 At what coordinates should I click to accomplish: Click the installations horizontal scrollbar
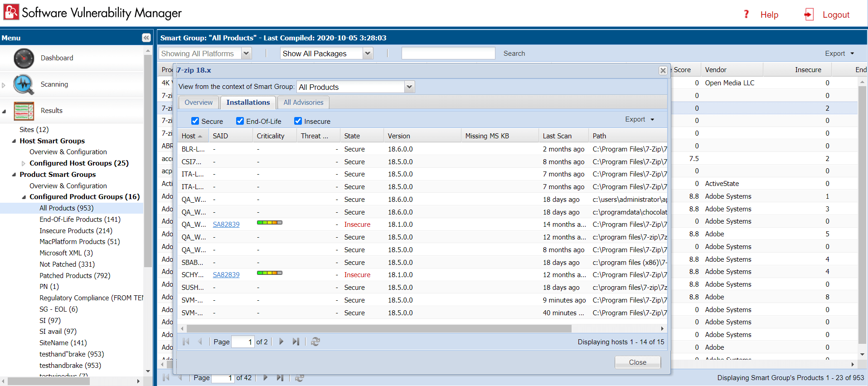(x=379, y=328)
